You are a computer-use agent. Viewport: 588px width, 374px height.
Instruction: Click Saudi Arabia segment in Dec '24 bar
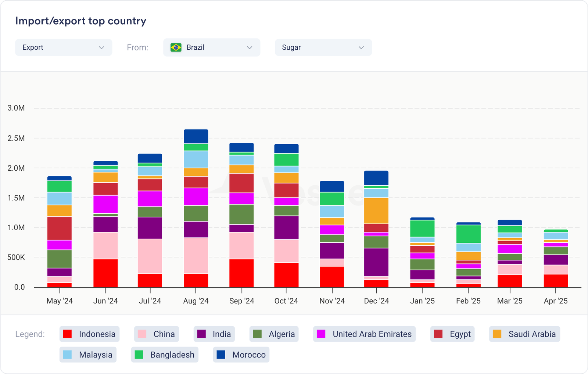(x=376, y=210)
